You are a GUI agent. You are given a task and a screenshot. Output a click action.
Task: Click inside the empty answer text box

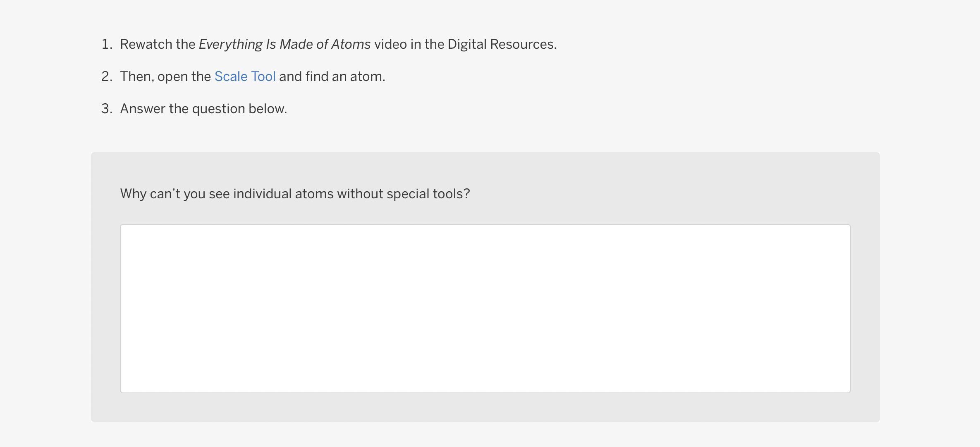point(485,309)
